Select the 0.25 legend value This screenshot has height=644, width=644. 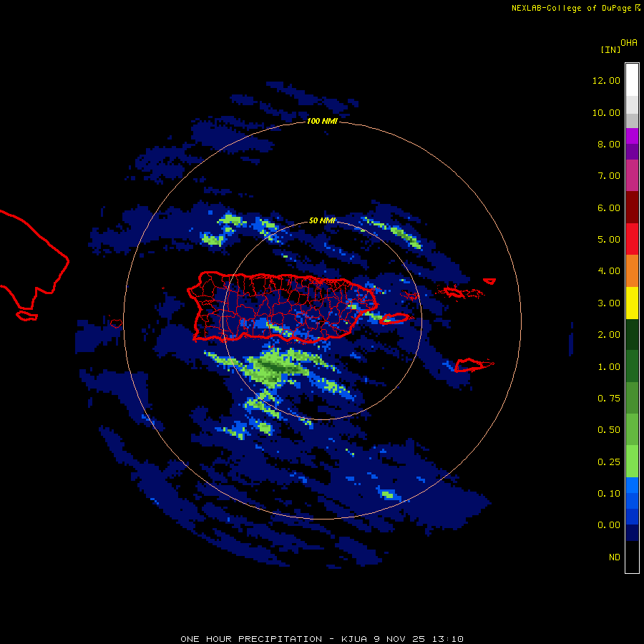click(609, 462)
